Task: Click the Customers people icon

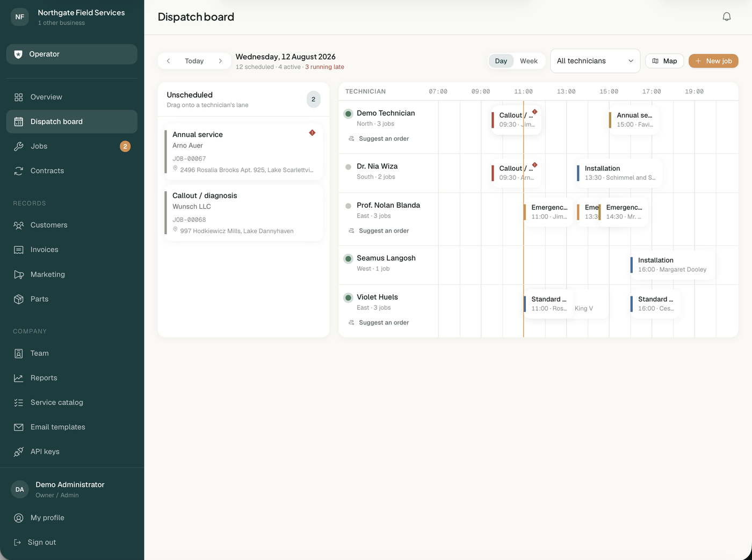Action: (x=19, y=225)
